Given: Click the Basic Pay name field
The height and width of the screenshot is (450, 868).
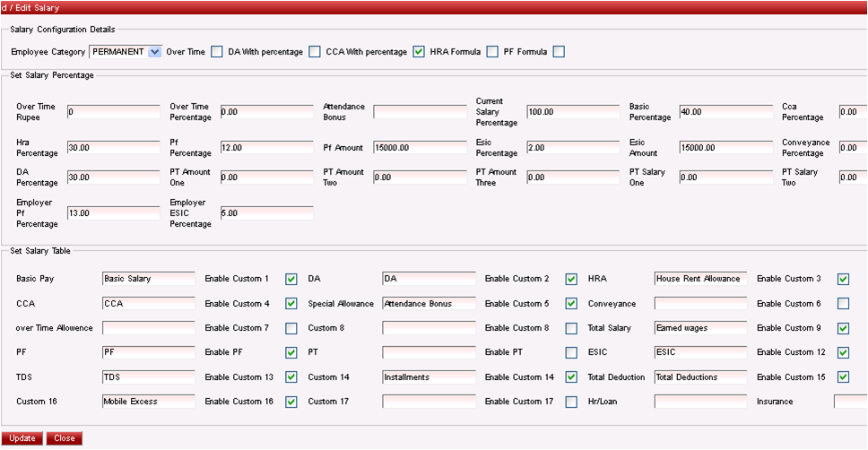Looking at the screenshot, I should coord(148,279).
